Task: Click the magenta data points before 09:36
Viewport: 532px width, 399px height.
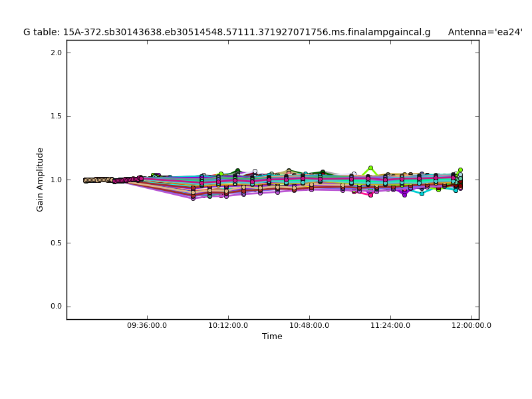Action: [x=125, y=180]
